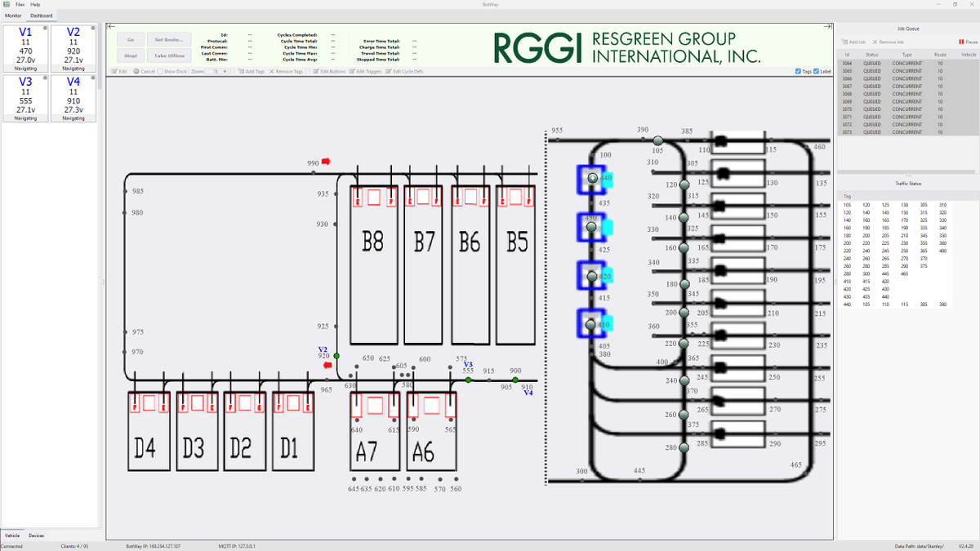
Task: Click the Type column header in Job Queue
Action: coord(906,55)
